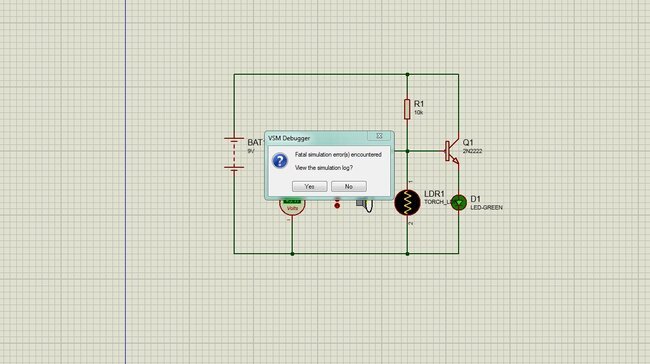Image resolution: width=650 pixels, height=364 pixels.
Task: Select the LDR1 light dependent resistor symbol
Action: click(407, 203)
